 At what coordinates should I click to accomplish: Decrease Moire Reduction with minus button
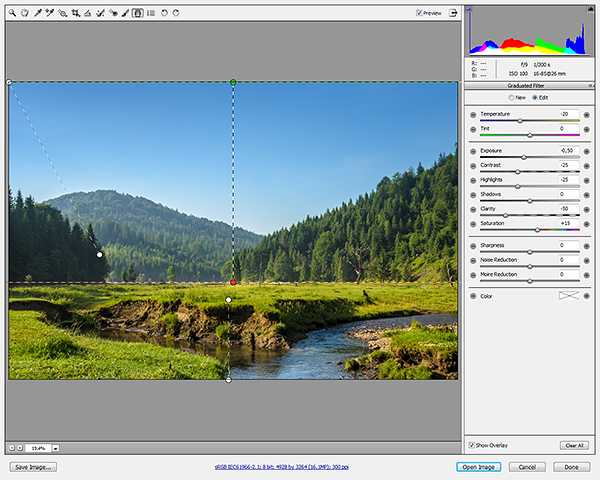point(473,275)
